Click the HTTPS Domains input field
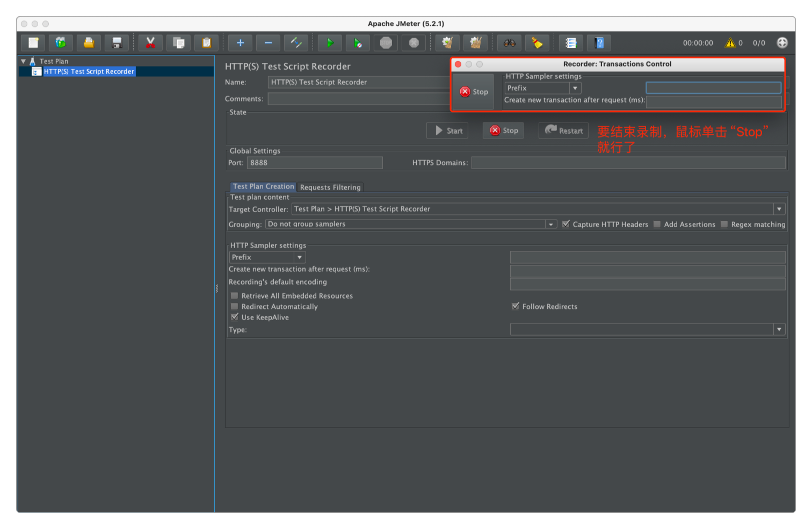812x529 pixels. pos(628,163)
